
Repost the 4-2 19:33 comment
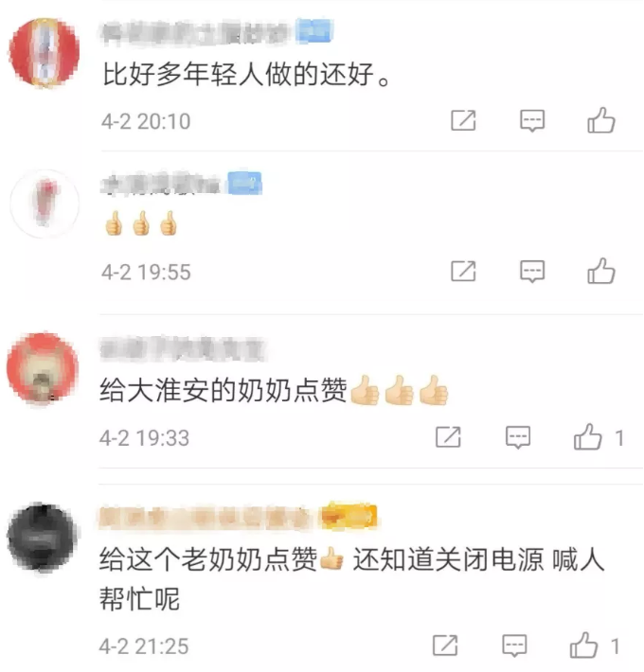[448, 437]
